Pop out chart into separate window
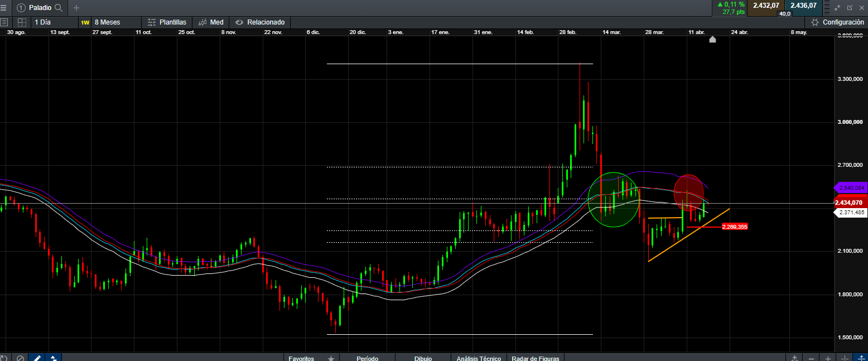 (x=850, y=8)
